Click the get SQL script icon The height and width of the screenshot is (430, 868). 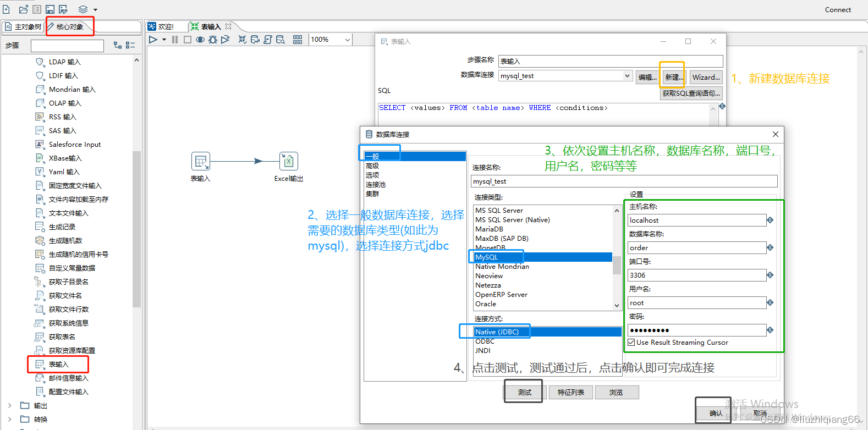[268, 40]
